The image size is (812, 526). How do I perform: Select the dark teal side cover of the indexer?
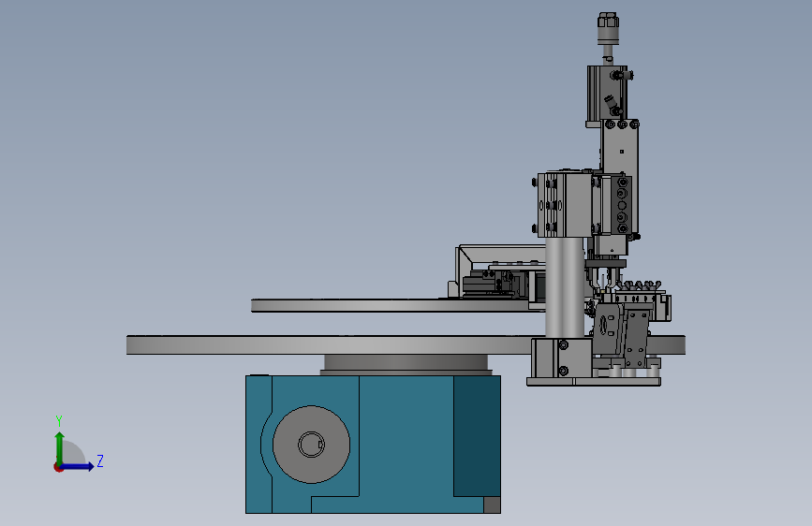tap(477, 436)
